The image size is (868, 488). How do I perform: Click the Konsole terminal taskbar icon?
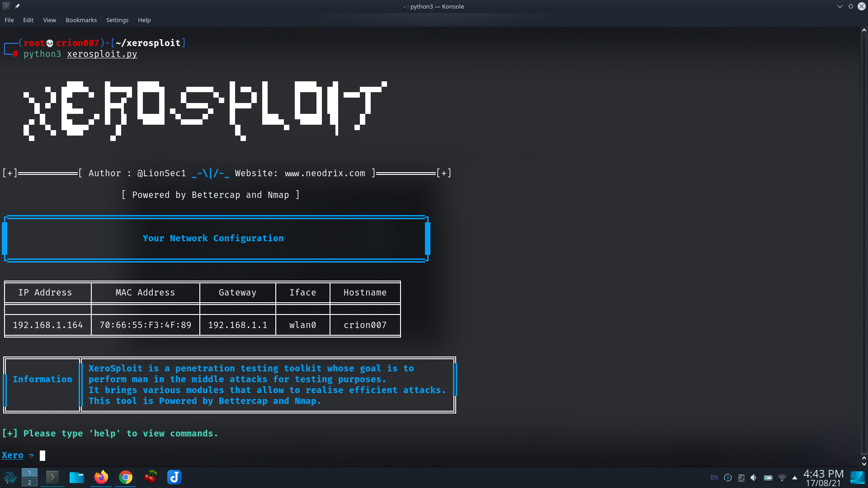click(x=52, y=477)
